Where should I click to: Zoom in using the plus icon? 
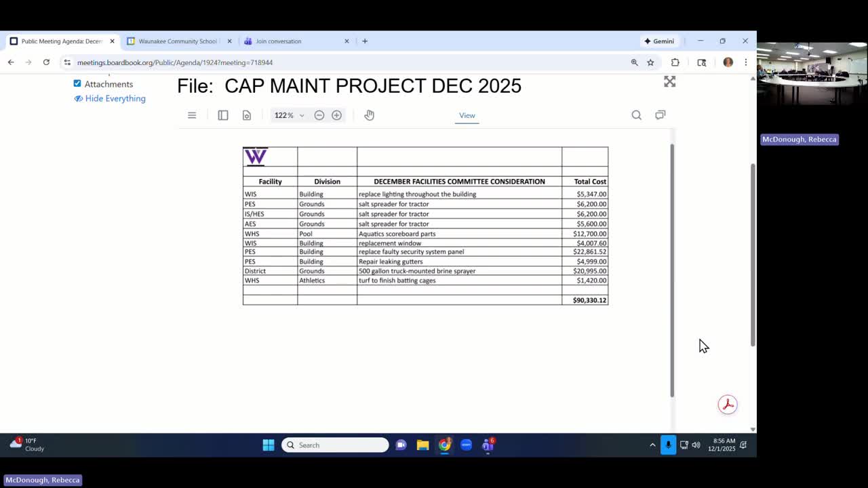tap(336, 115)
